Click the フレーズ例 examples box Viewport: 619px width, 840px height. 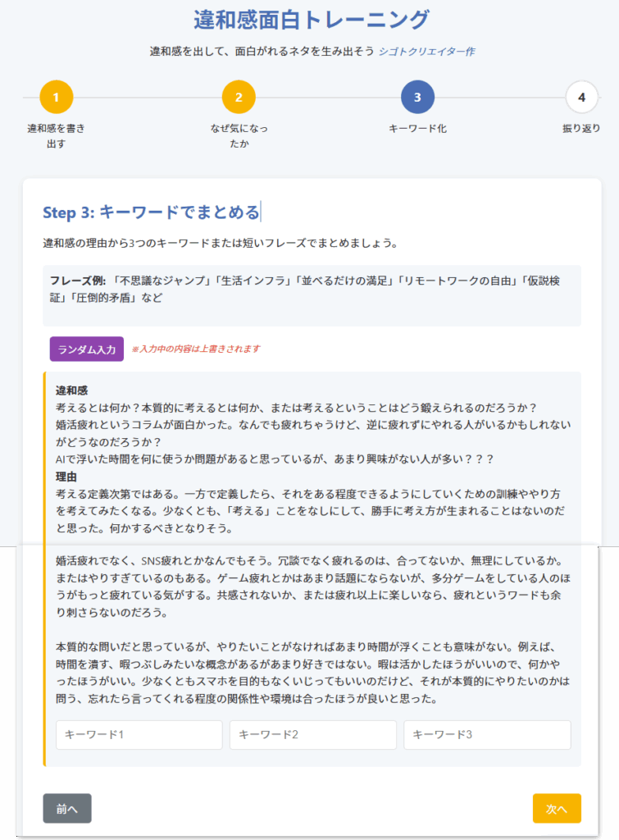pos(312,295)
